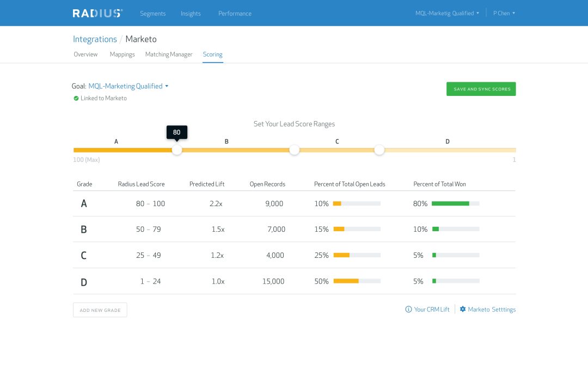
Task: Click the 50 – 79 score range
Action: (149, 229)
